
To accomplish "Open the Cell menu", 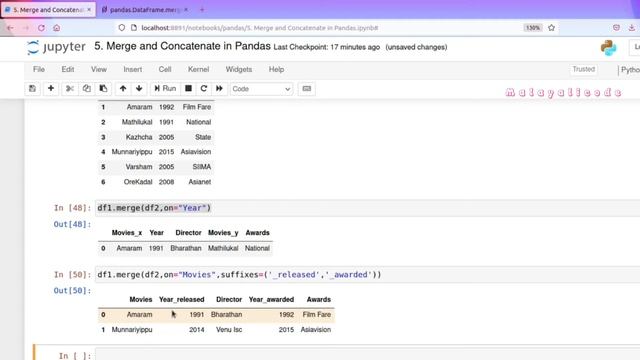I will tap(165, 69).
